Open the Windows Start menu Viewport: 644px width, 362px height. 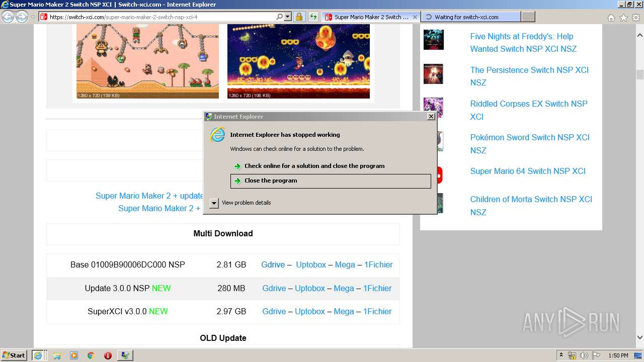point(14,355)
